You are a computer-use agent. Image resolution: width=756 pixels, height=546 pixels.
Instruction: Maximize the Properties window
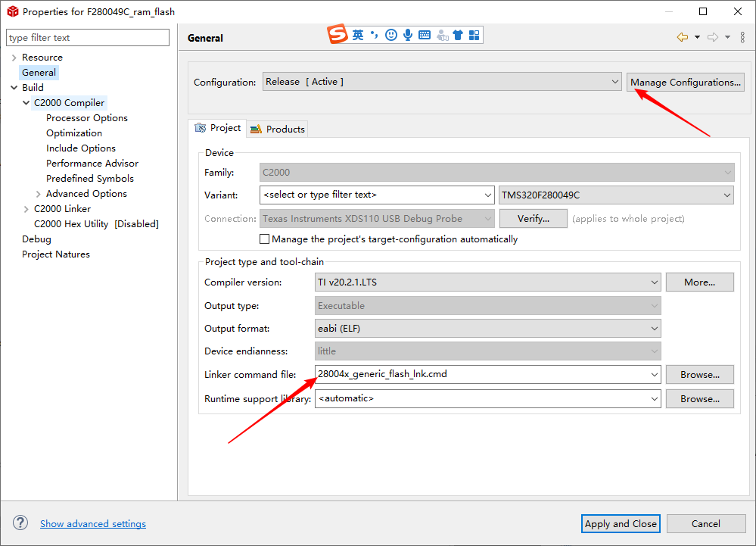[x=703, y=11]
